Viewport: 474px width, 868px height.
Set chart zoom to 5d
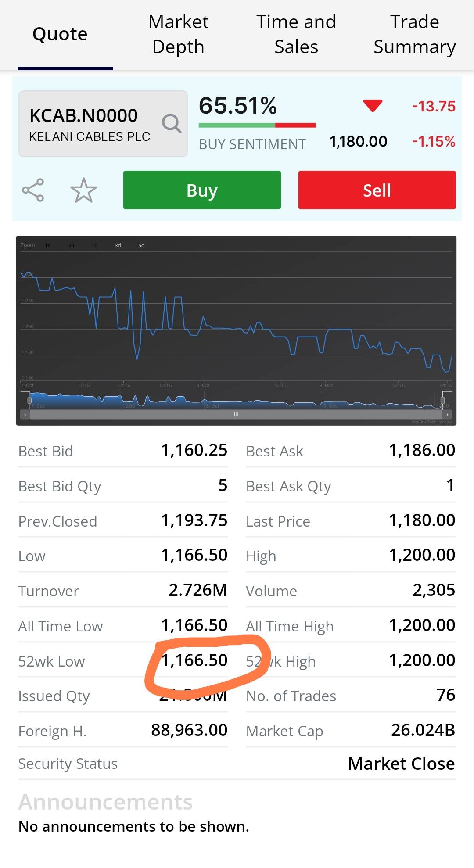pyautogui.click(x=141, y=246)
